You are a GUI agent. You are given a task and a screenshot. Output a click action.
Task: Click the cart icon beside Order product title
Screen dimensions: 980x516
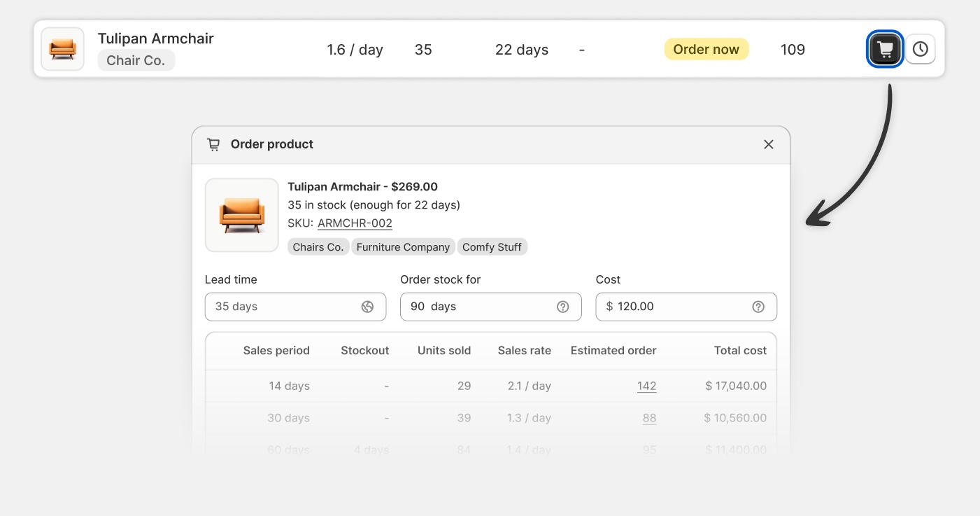coord(213,144)
